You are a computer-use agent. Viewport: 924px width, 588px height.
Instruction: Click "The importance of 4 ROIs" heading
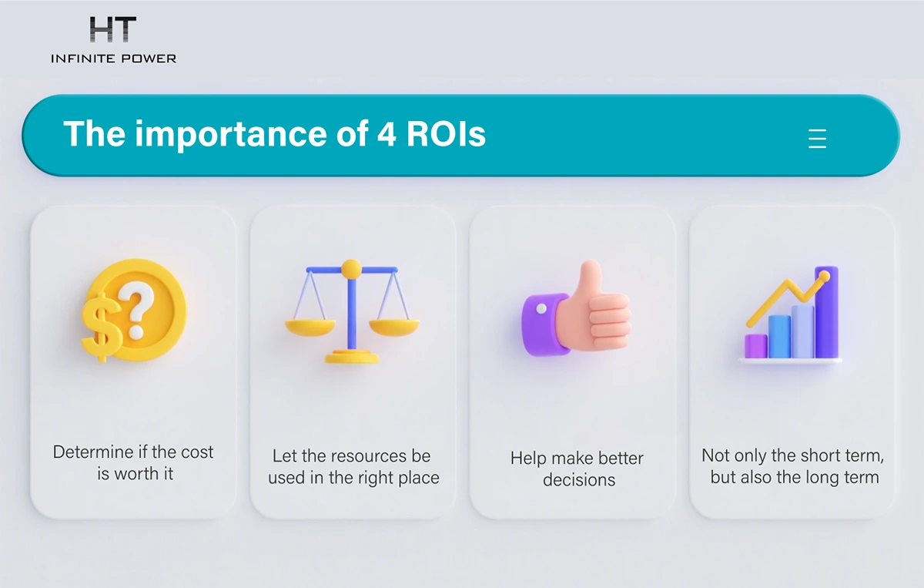click(x=274, y=134)
